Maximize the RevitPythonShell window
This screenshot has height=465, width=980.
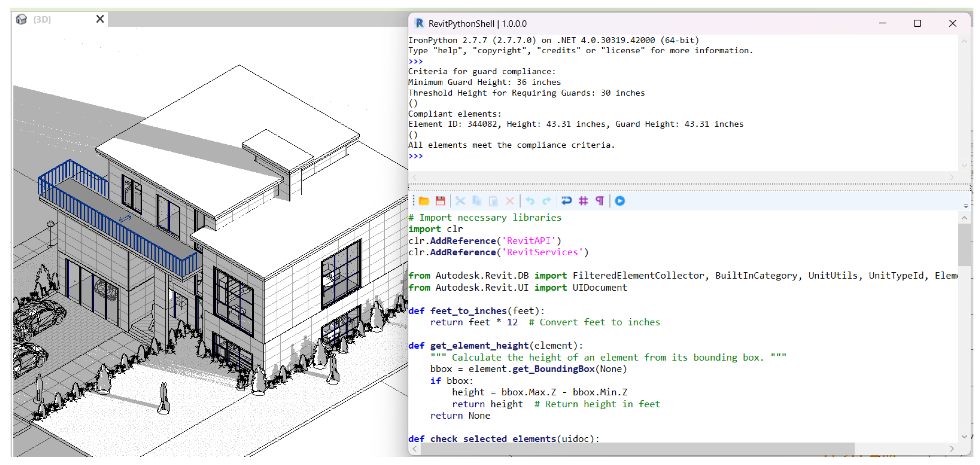[x=917, y=24]
